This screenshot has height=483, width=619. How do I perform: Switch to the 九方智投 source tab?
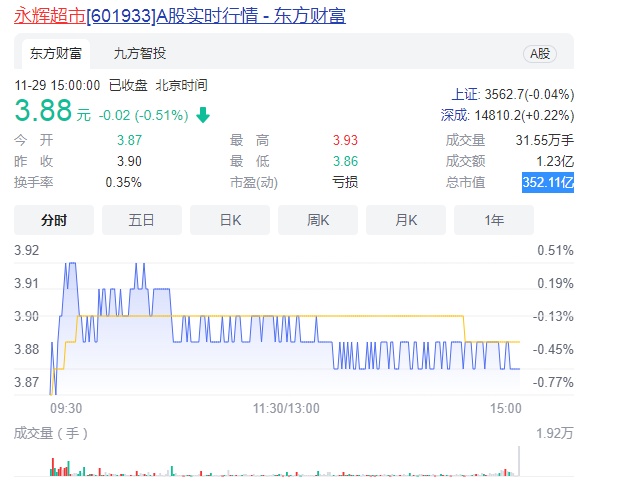(x=140, y=53)
